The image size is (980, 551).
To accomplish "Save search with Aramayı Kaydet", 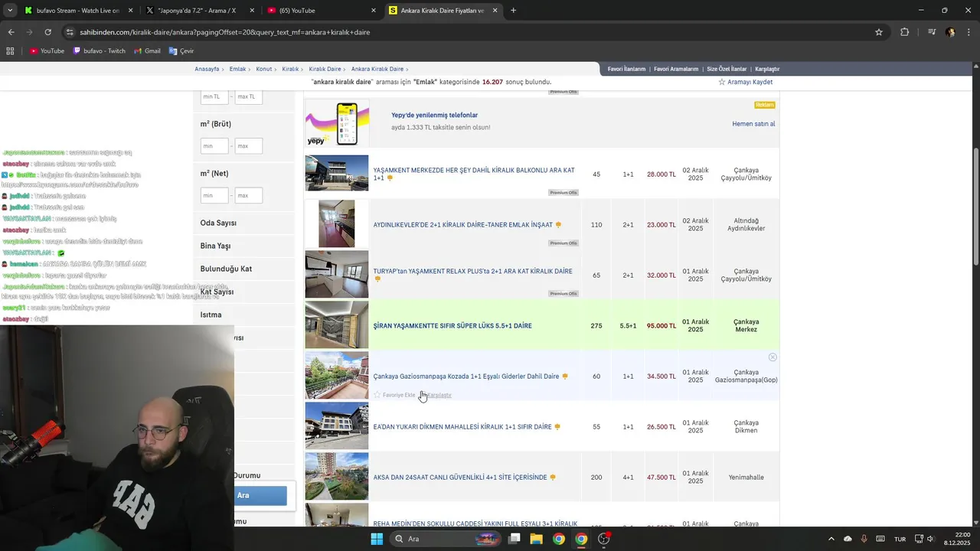I will click(745, 82).
